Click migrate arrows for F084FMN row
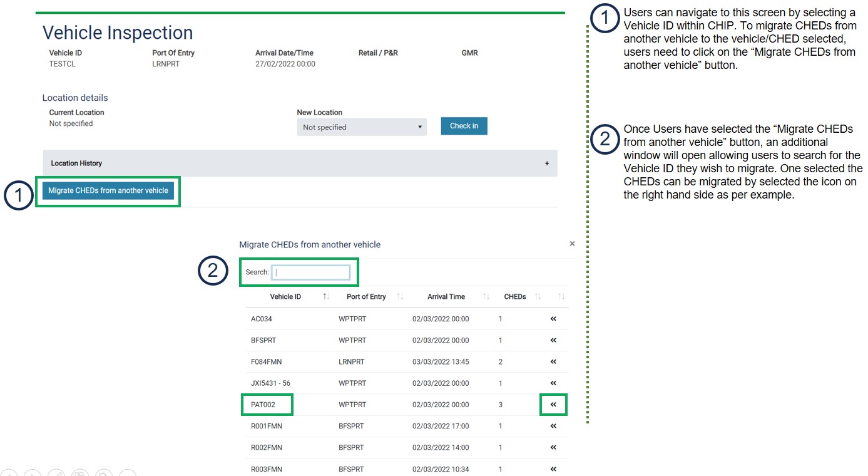The width and height of the screenshot is (868, 476). 553,361
